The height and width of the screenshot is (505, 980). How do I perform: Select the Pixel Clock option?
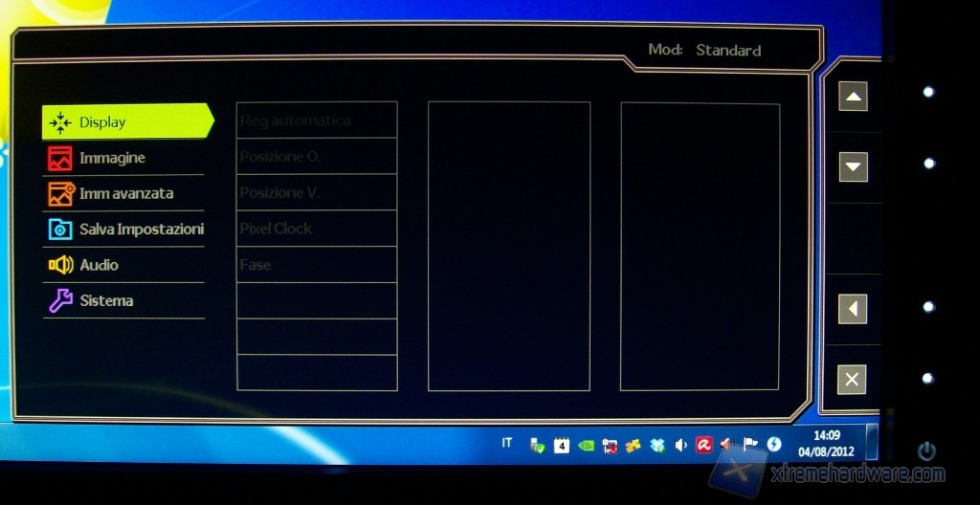click(x=317, y=229)
